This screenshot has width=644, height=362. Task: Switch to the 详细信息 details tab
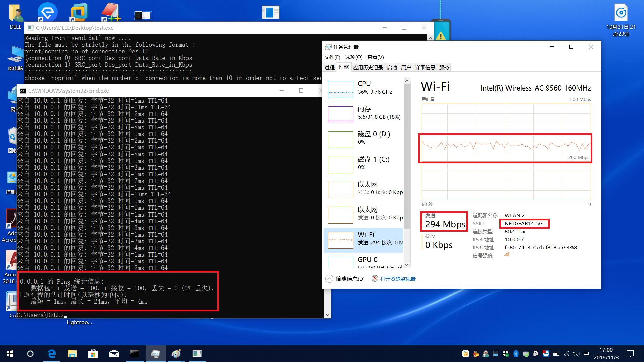[x=425, y=67]
